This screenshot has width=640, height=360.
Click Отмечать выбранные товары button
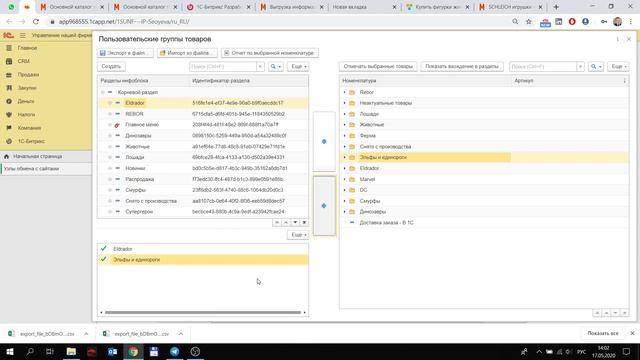(x=378, y=67)
